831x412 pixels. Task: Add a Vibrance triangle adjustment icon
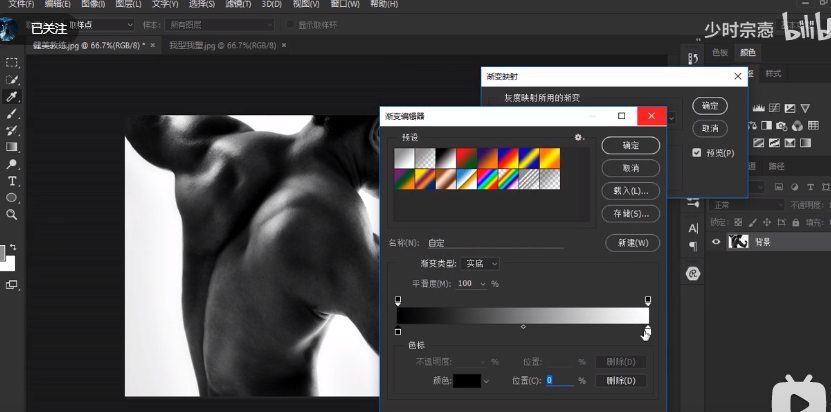805,108
